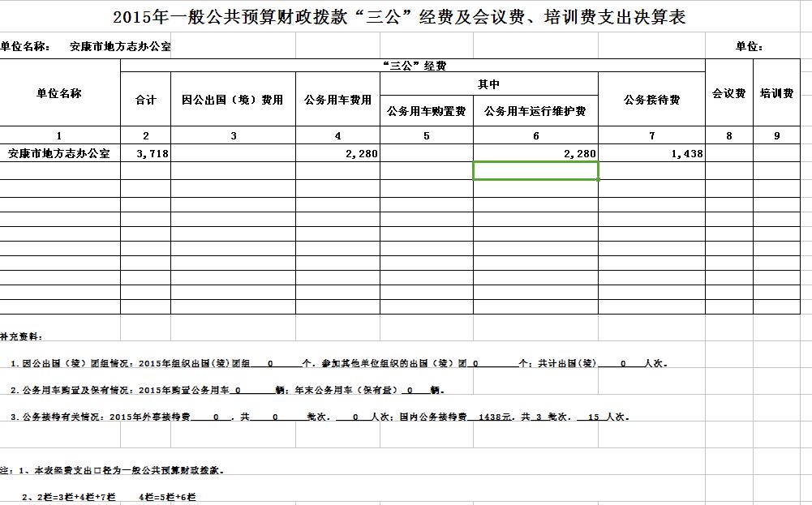
Task: Click column number cell '6'
Action: coord(535,135)
